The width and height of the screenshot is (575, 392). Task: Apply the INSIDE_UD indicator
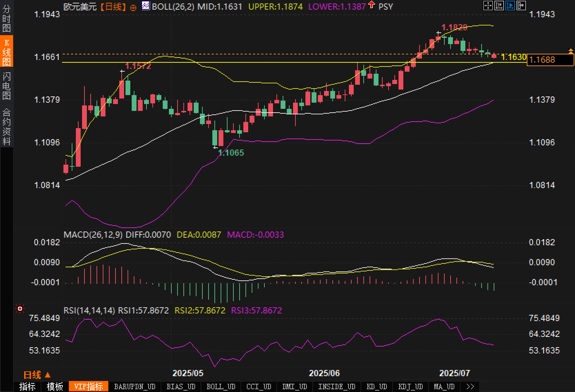[x=337, y=386]
